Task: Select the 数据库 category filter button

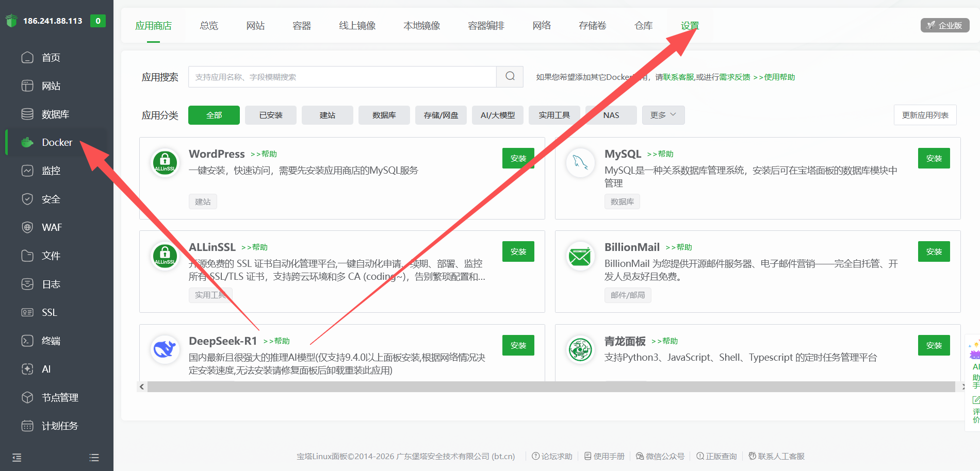Action: (x=384, y=115)
